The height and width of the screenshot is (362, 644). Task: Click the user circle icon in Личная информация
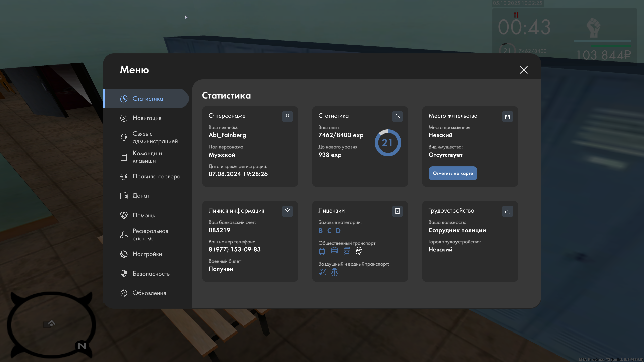click(287, 211)
